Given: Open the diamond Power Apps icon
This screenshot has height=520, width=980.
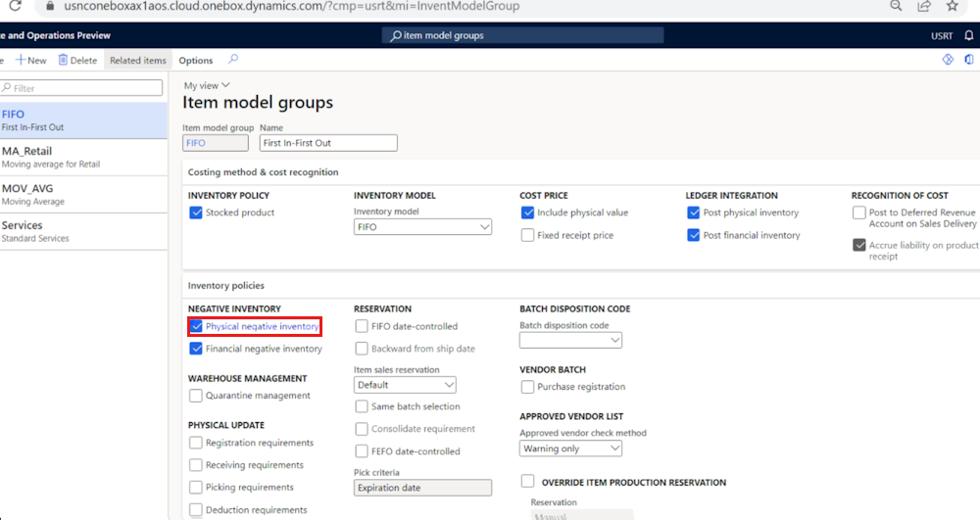Looking at the screenshot, I should tap(948, 60).
